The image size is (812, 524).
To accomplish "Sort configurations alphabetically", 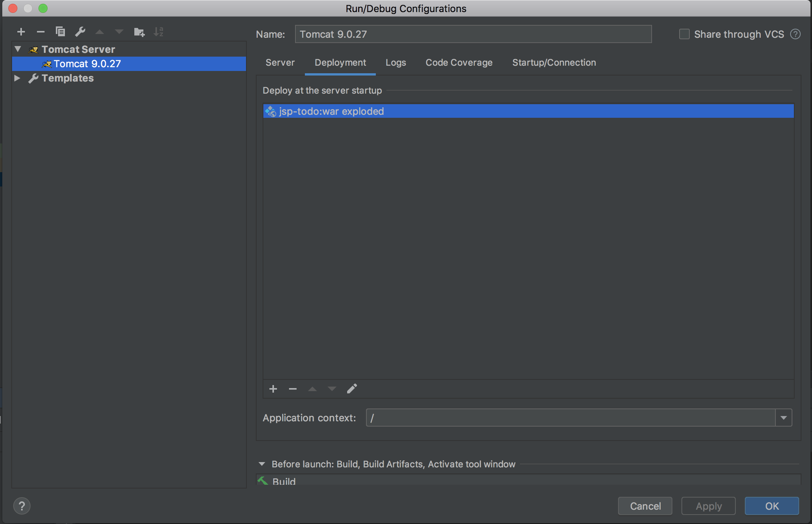I will click(x=158, y=32).
